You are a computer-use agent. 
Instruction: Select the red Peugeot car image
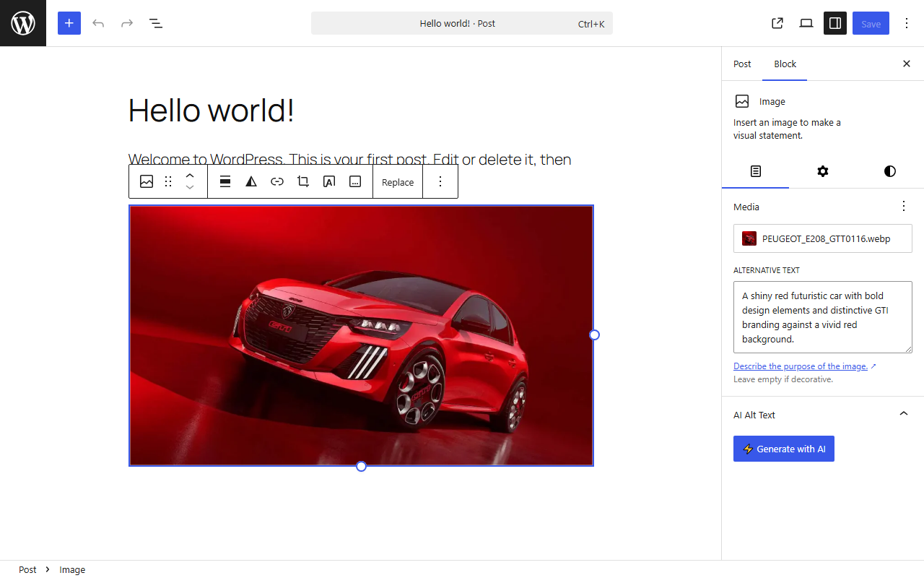tap(361, 335)
